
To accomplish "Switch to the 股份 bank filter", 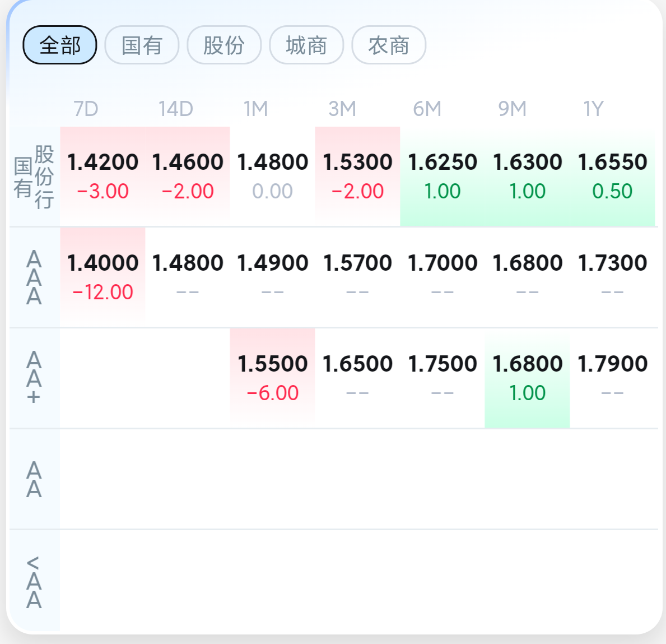I will [224, 45].
